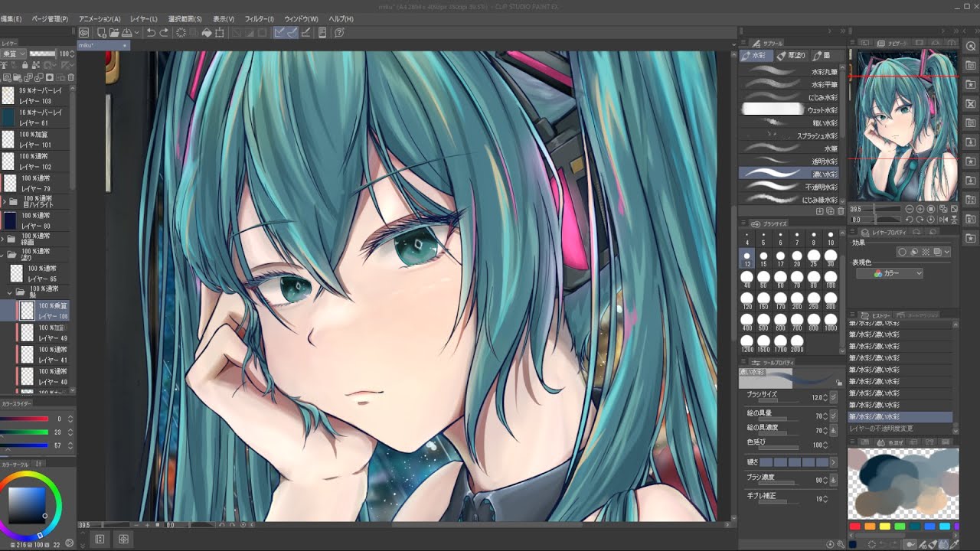Select the eyedropper icon under the color mixing palette
Image resolution: width=980 pixels, height=551 pixels.
[954, 544]
